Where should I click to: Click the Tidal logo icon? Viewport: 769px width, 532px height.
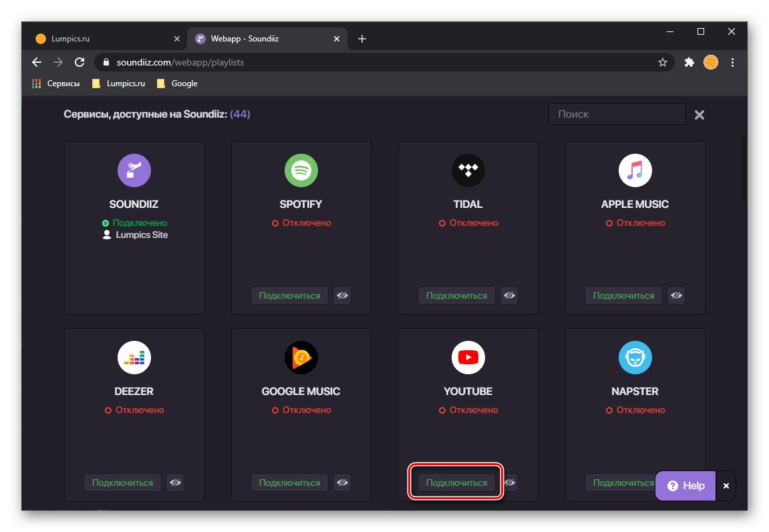click(x=468, y=170)
